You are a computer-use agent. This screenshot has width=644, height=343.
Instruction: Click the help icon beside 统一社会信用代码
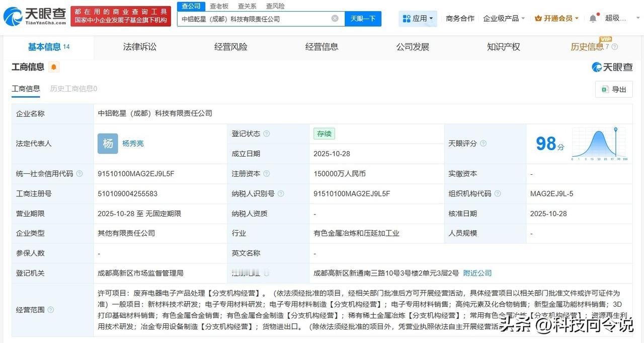(x=79, y=174)
